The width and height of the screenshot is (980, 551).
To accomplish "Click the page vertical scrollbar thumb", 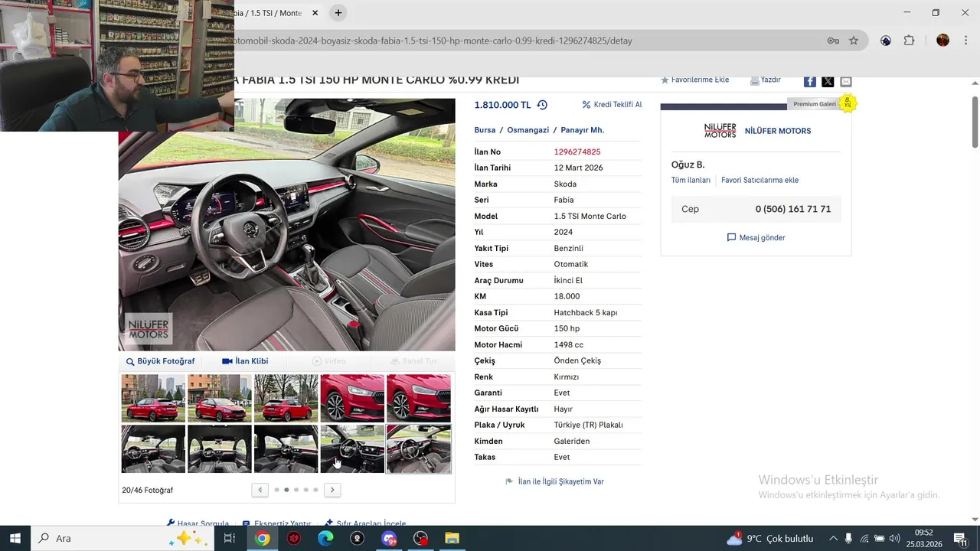I will coord(975,122).
